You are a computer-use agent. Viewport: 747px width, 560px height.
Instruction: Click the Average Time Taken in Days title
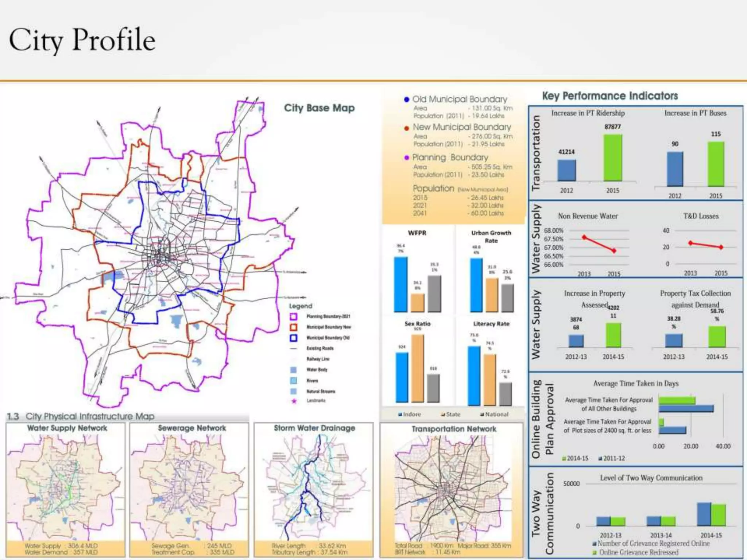(x=636, y=383)
